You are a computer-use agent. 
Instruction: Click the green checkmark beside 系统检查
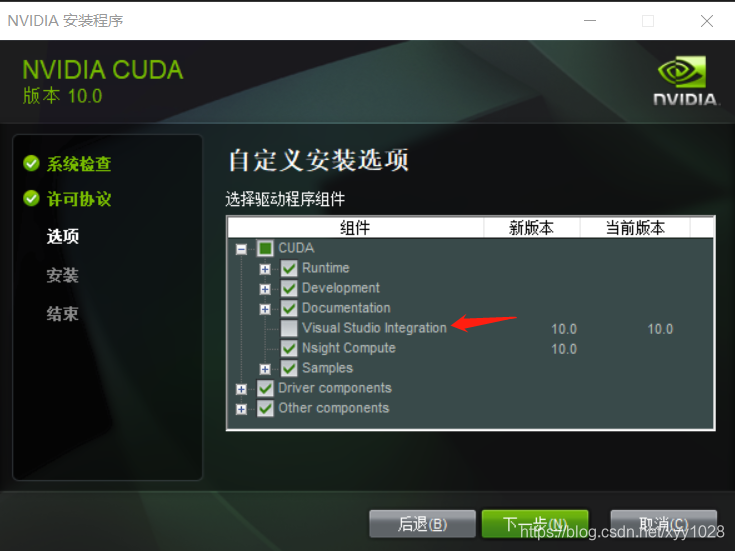(x=31, y=163)
